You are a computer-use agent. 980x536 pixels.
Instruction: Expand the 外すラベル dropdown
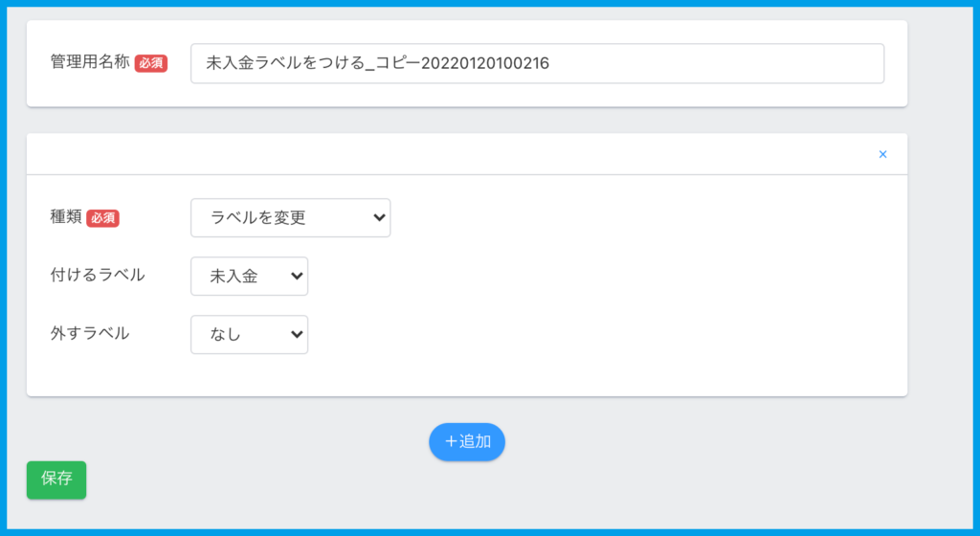tap(249, 335)
